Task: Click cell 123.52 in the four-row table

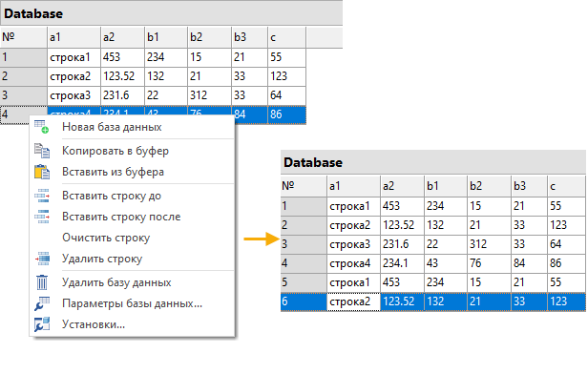Action: pos(122,76)
